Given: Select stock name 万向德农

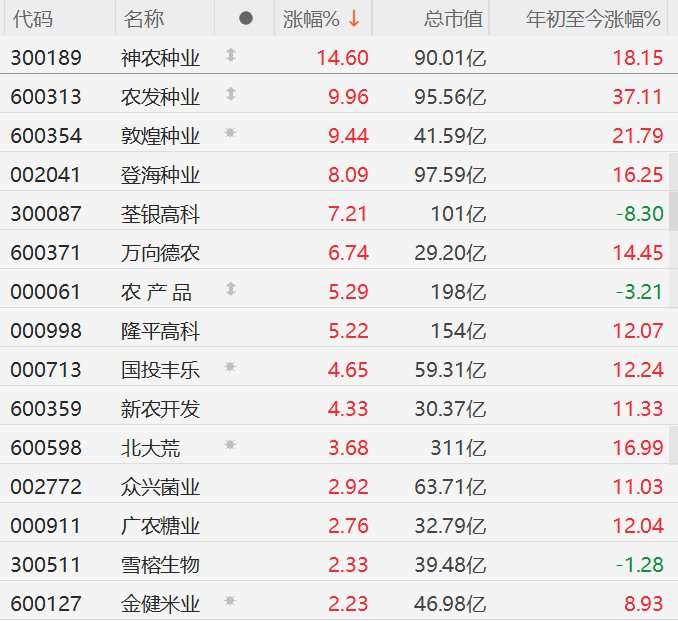Looking at the screenshot, I should click(x=160, y=253).
